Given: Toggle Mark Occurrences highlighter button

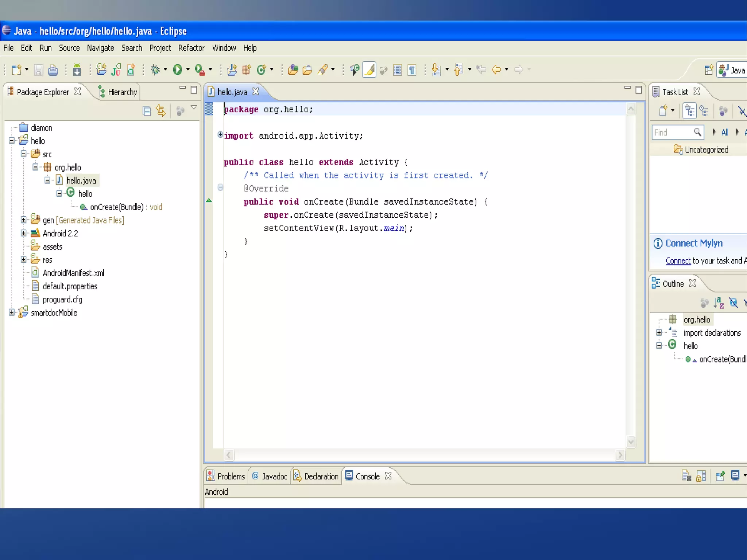Looking at the screenshot, I should pyautogui.click(x=369, y=69).
